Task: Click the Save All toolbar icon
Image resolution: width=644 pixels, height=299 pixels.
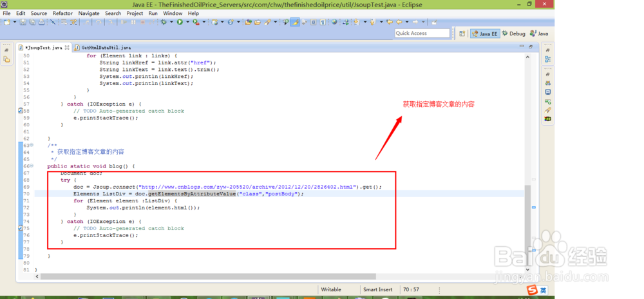Action: [32, 22]
